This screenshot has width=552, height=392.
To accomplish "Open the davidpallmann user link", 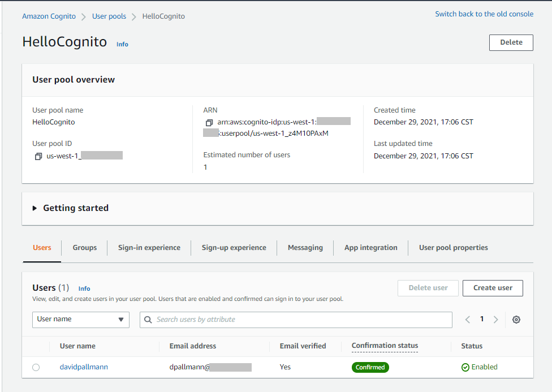I will [x=84, y=367].
